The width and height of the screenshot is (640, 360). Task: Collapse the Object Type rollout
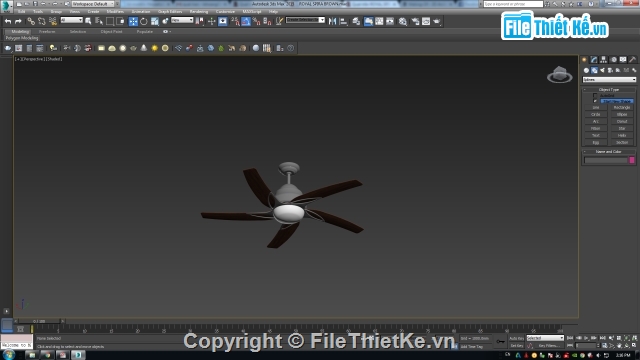pos(609,89)
